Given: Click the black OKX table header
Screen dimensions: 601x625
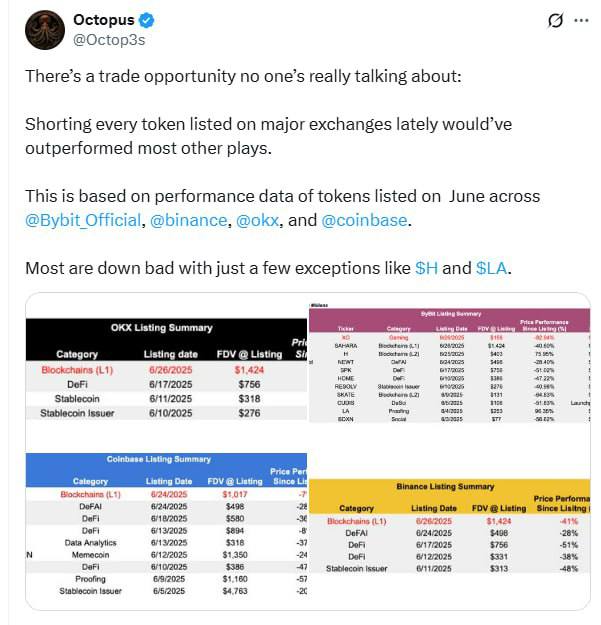Looking at the screenshot, I should (x=167, y=340).
